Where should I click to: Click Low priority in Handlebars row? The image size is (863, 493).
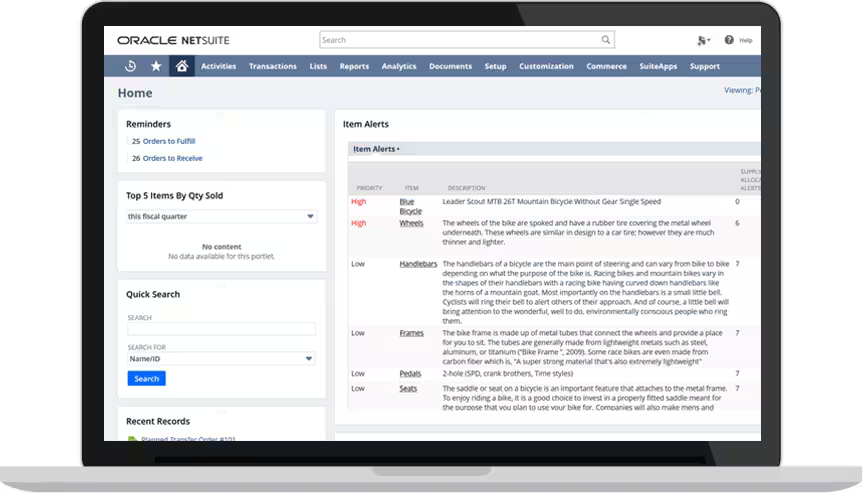[x=358, y=264]
